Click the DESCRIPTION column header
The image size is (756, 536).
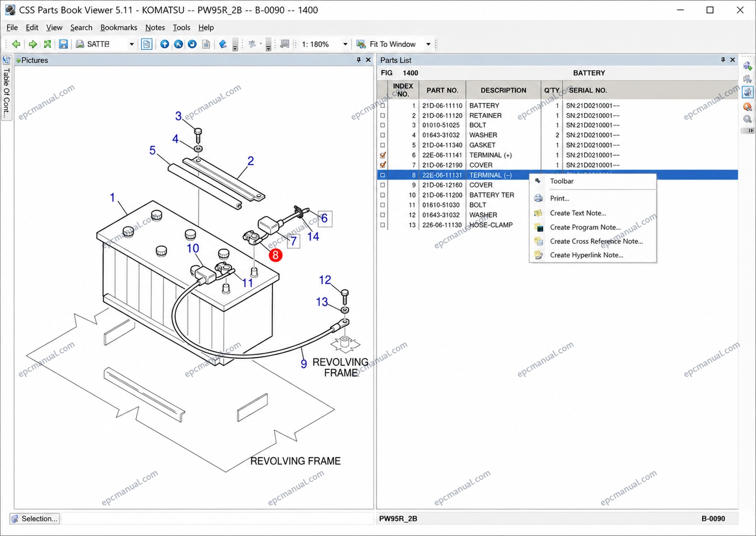[503, 90]
